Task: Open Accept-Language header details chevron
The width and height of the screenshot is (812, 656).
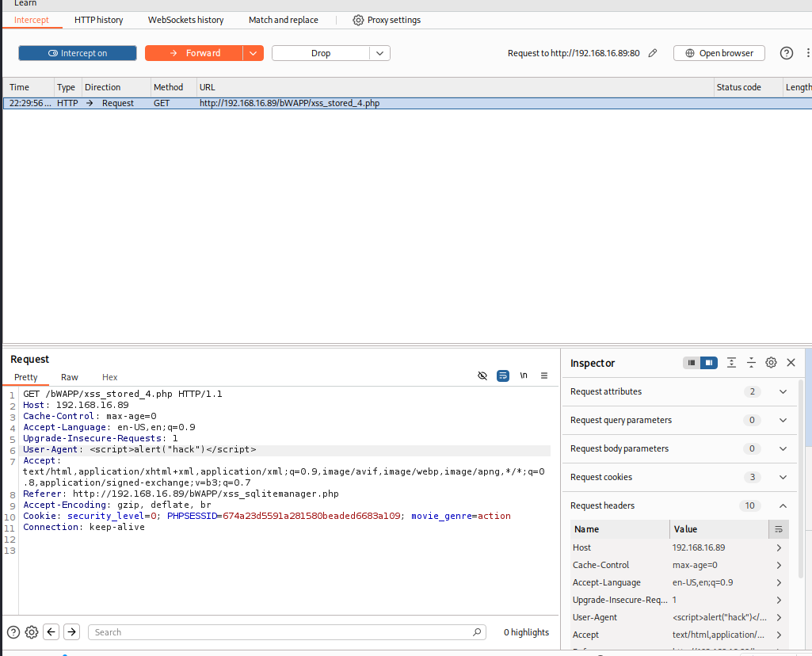Action: [x=779, y=583]
